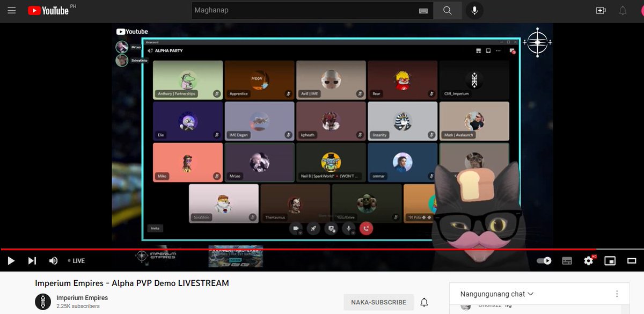Select the YusufEmre participant tile
The image size is (644, 314).
367,204
